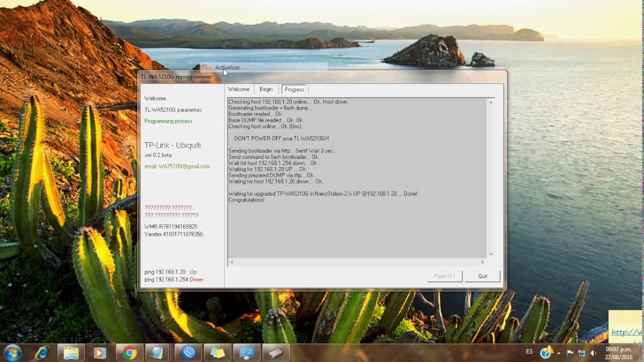This screenshot has width=644, height=362.
Task: Open Google Chrome from the taskbar
Action: coord(129,353)
